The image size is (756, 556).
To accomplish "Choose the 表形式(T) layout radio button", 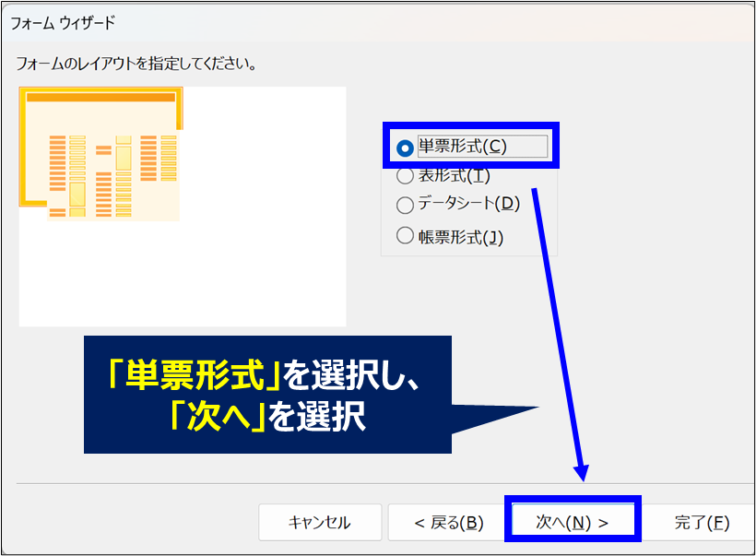I will 404,175.
